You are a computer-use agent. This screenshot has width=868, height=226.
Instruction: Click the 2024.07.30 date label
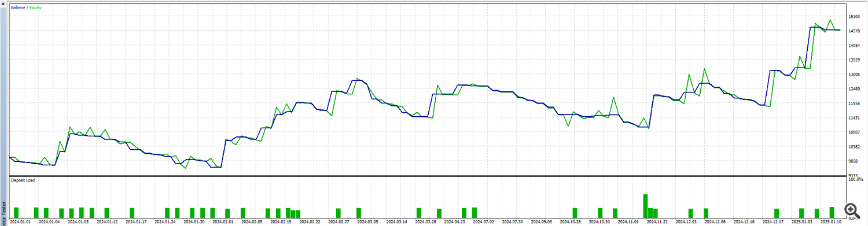(x=513, y=221)
